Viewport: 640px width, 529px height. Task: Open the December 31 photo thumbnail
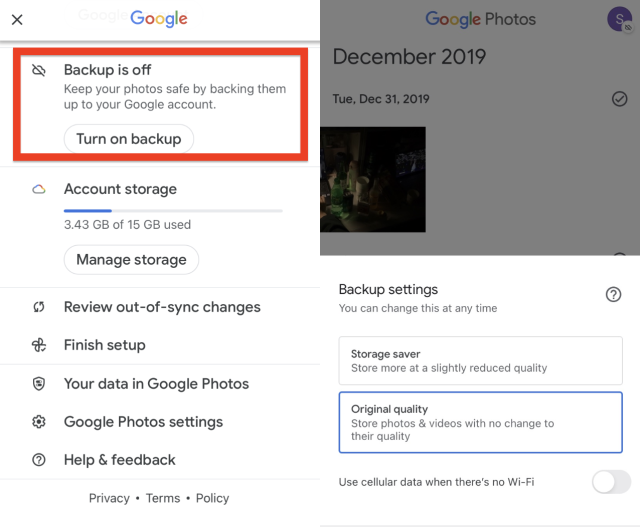(x=373, y=180)
